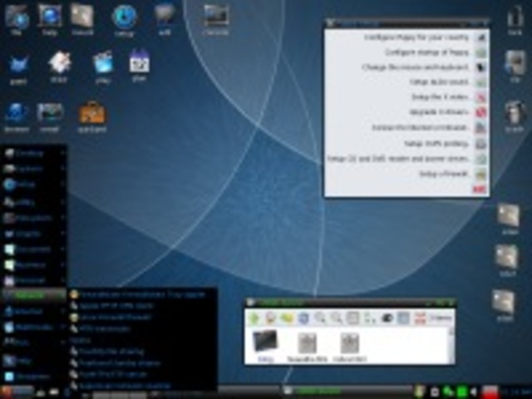Expand the Document submenu arrow
Viewport: 532px width, 399px height.
click(x=63, y=249)
